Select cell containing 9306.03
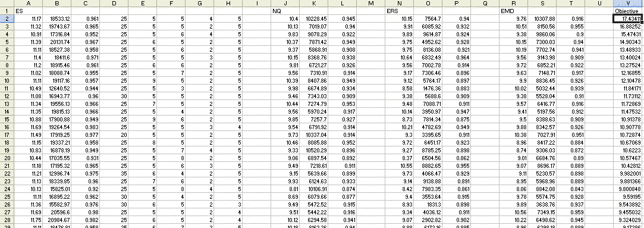The image size is (644, 228). (542, 150)
